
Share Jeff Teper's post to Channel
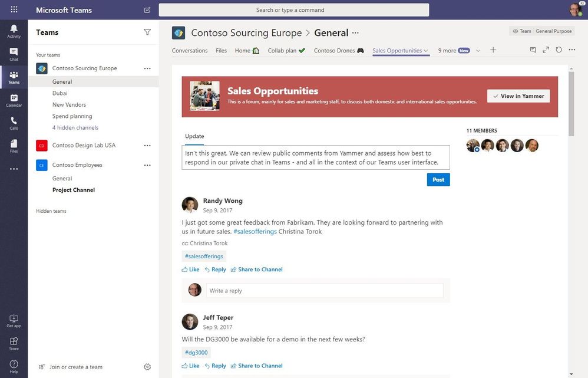pos(256,366)
